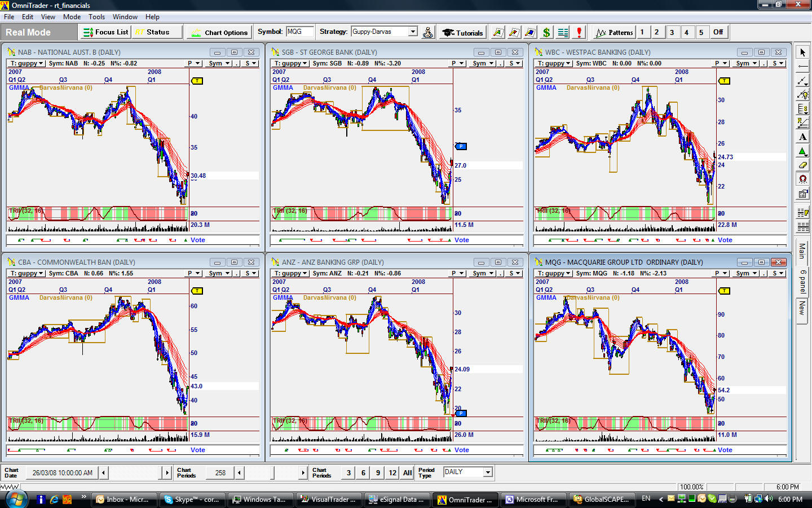Open the P dropdown in WBC chart

click(x=721, y=63)
